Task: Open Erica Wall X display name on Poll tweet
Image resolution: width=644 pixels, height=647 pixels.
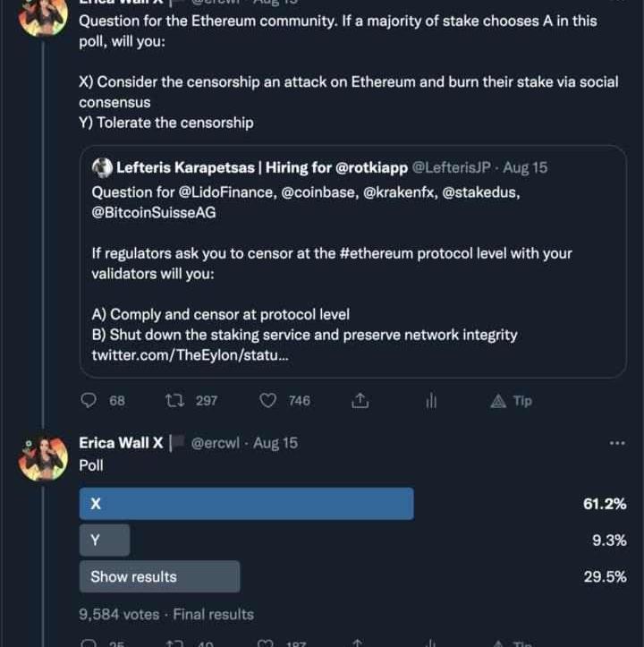Action: pos(121,443)
